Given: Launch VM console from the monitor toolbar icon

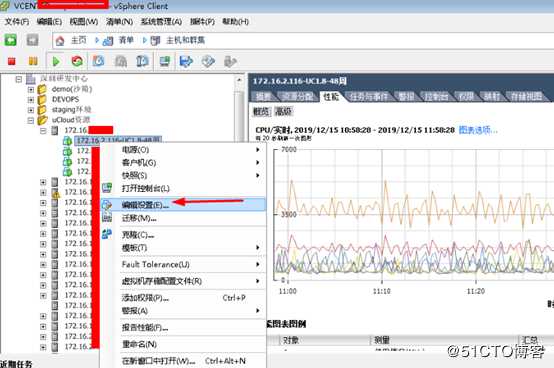Looking at the screenshot, I should [x=165, y=61].
